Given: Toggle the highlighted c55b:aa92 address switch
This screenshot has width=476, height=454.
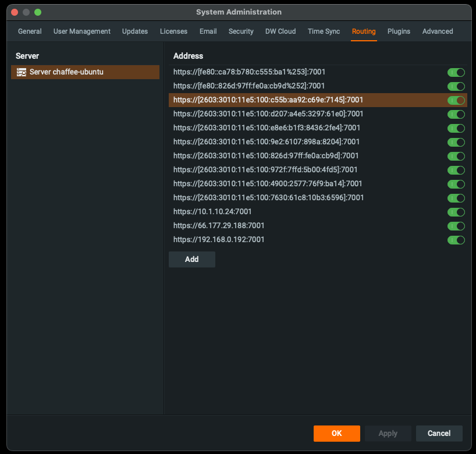Looking at the screenshot, I should point(456,100).
